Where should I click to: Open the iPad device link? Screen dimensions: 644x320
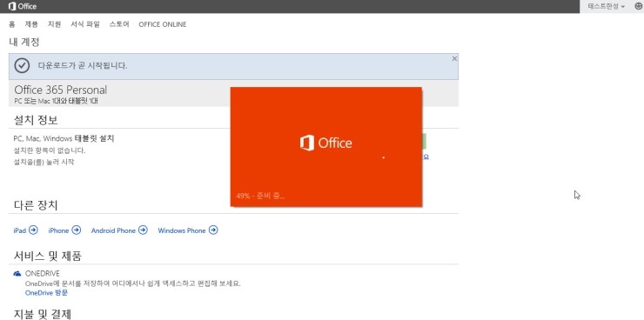[x=20, y=230]
